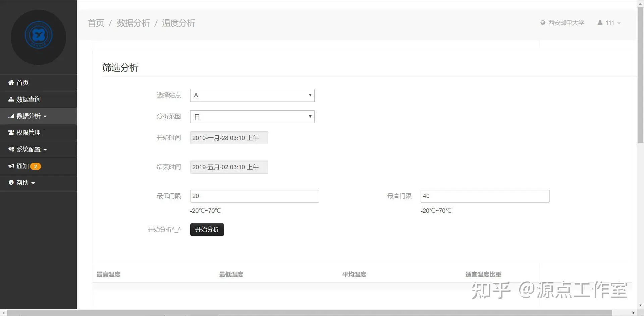Click the 分析范围 field label
This screenshot has width=644, height=316.
point(169,116)
